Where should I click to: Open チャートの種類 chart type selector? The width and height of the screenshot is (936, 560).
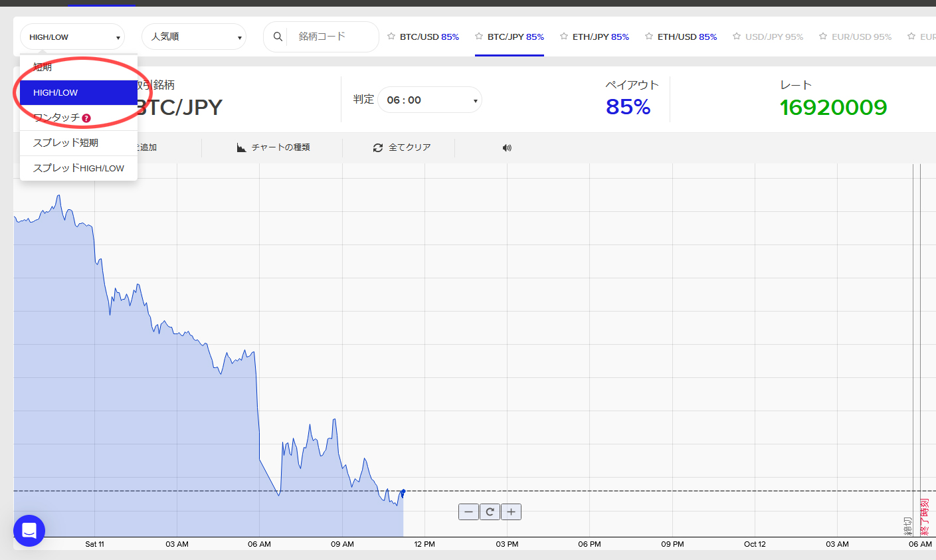[274, 147]
